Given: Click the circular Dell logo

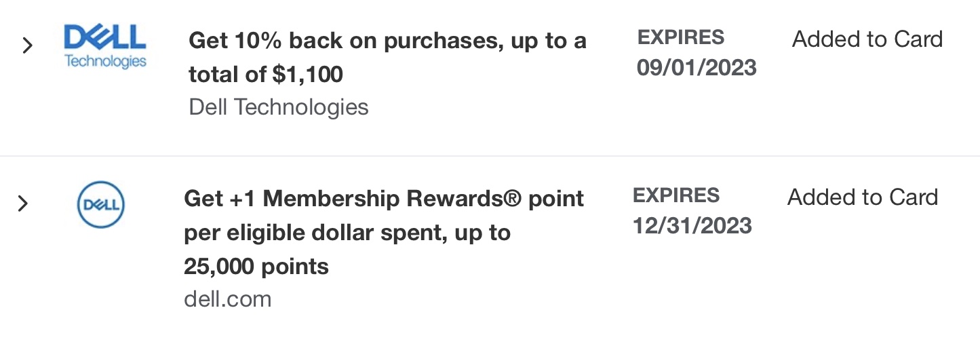Looking at the screenshot, I should point(101,204).
